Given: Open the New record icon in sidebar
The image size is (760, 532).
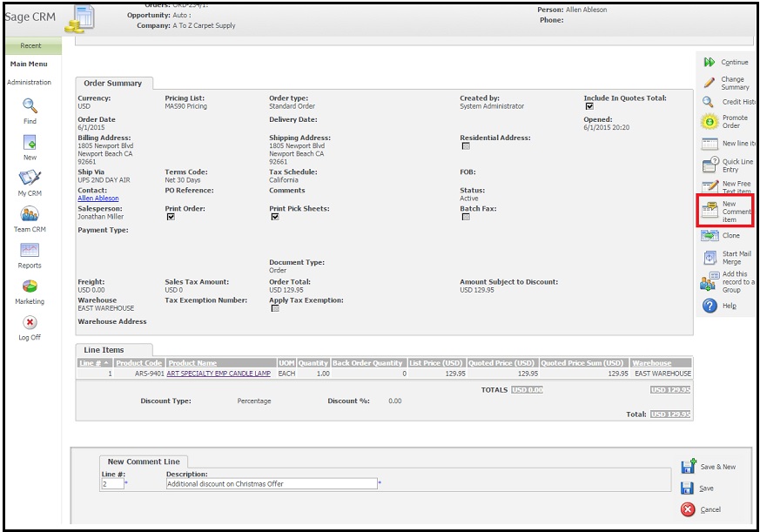Looking at the screenshot, I should (x=30, y=142).
